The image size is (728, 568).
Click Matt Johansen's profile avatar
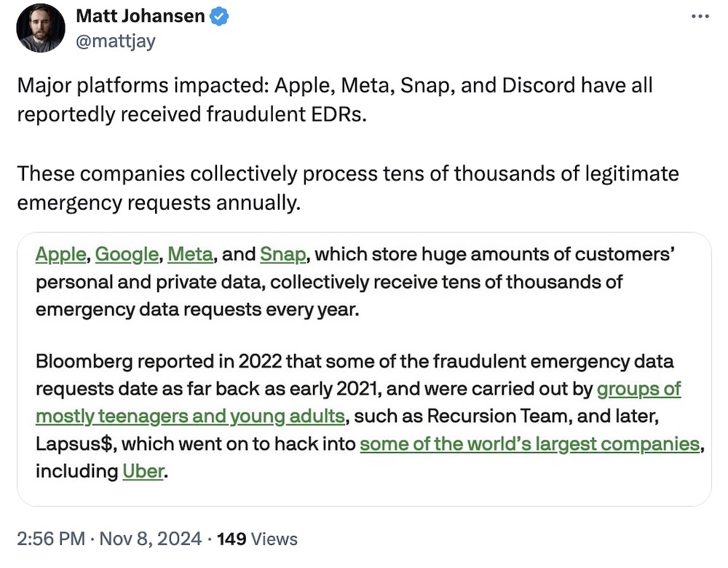(x=40, y=28)
